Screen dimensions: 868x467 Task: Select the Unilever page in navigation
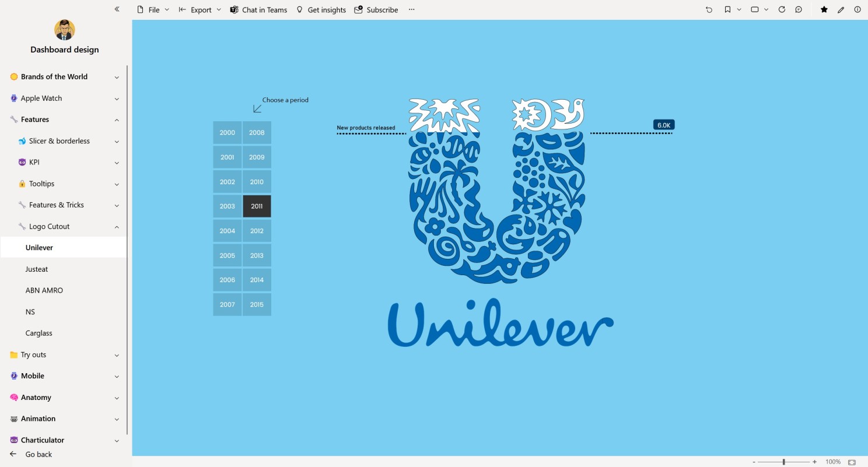64,248
